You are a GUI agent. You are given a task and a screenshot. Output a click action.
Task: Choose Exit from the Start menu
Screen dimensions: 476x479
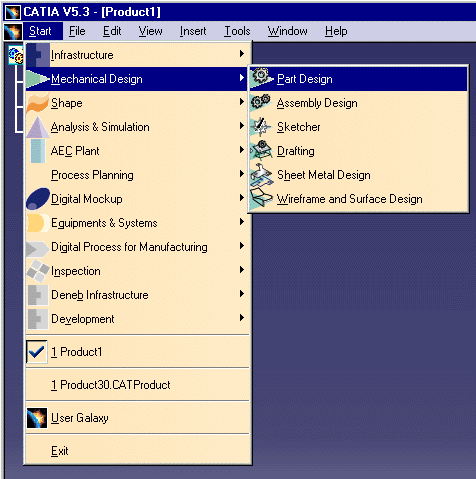[137, 451]
